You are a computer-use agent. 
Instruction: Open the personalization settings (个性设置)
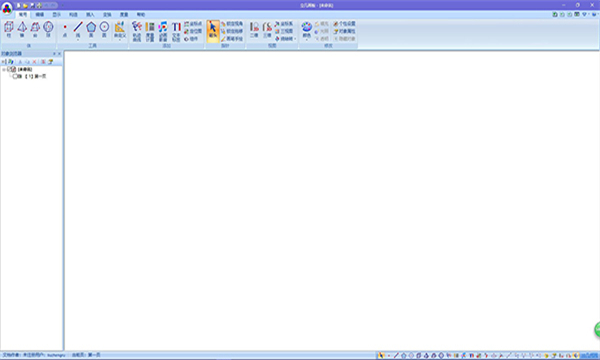(344, 24)
